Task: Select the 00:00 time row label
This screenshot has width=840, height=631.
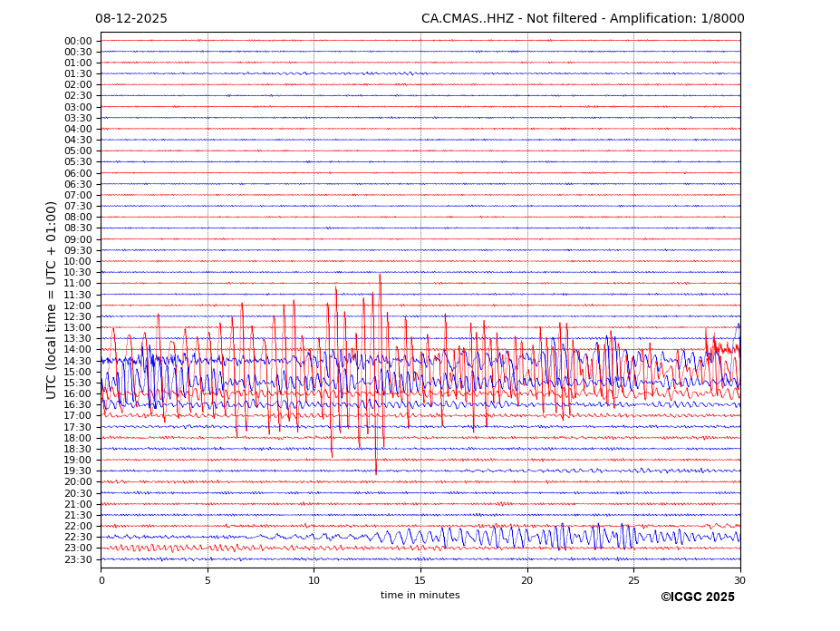Action: coord(78,41)
